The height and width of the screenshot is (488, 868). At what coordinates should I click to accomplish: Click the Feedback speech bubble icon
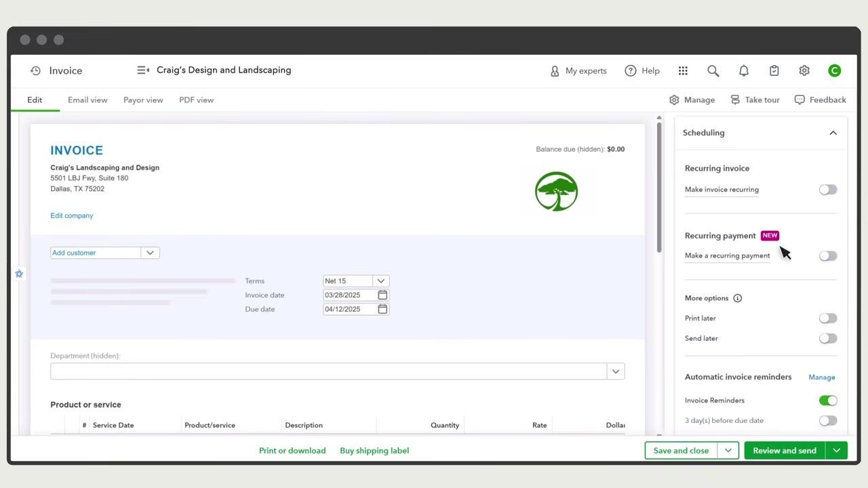click(800, 100)
